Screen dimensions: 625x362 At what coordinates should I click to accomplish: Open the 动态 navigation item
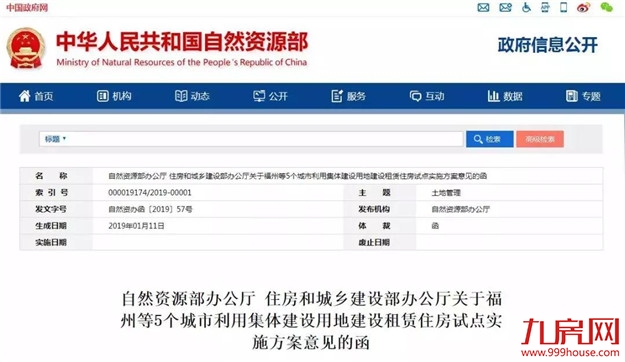pyautogui.click(x=192, y=96)
